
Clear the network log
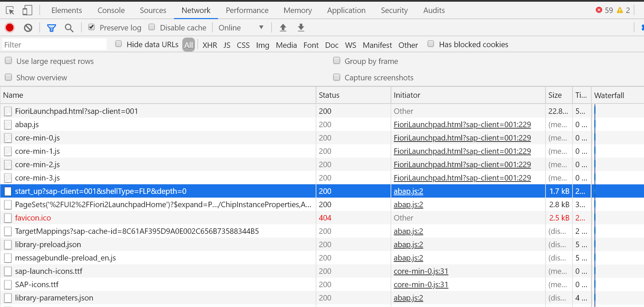[28, 28]
